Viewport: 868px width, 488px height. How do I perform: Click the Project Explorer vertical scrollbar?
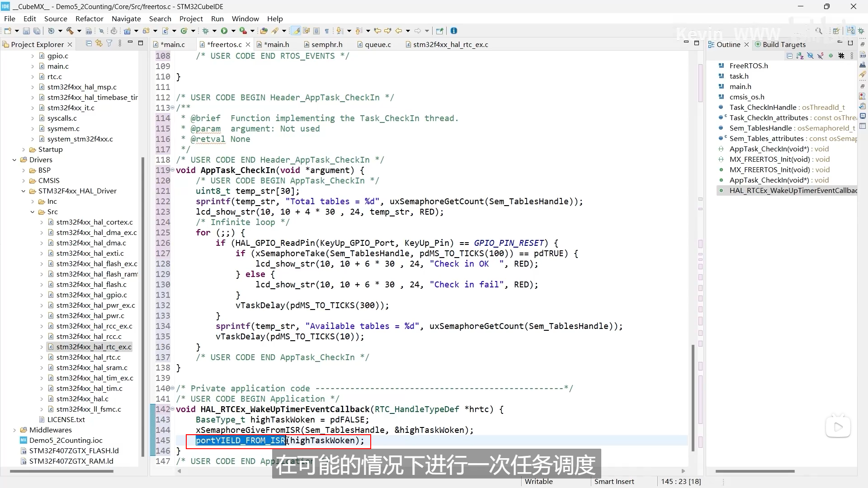pos(143,307)
